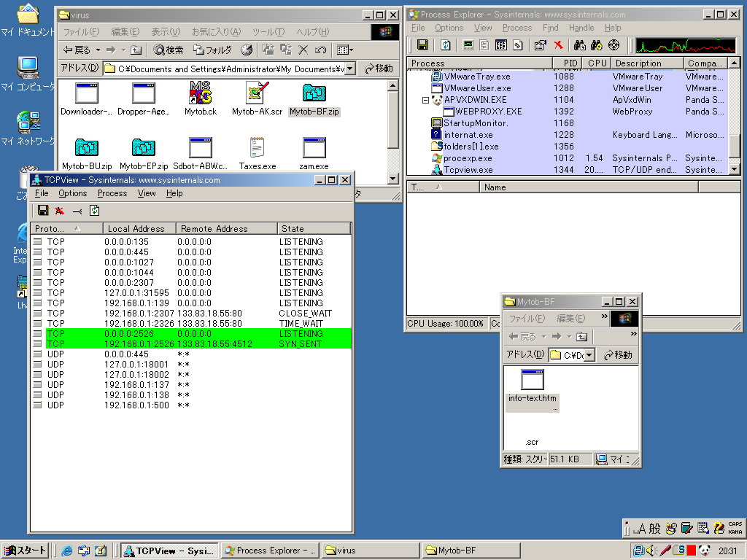Click the Save floppy icon in Process Explorer

tap(422, 45)
